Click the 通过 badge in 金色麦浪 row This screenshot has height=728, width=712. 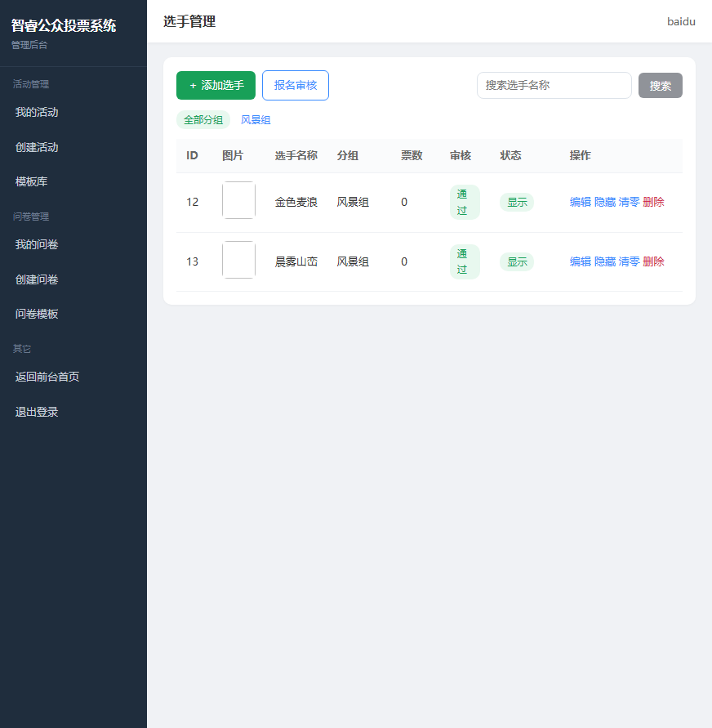(x=465, y=202)
